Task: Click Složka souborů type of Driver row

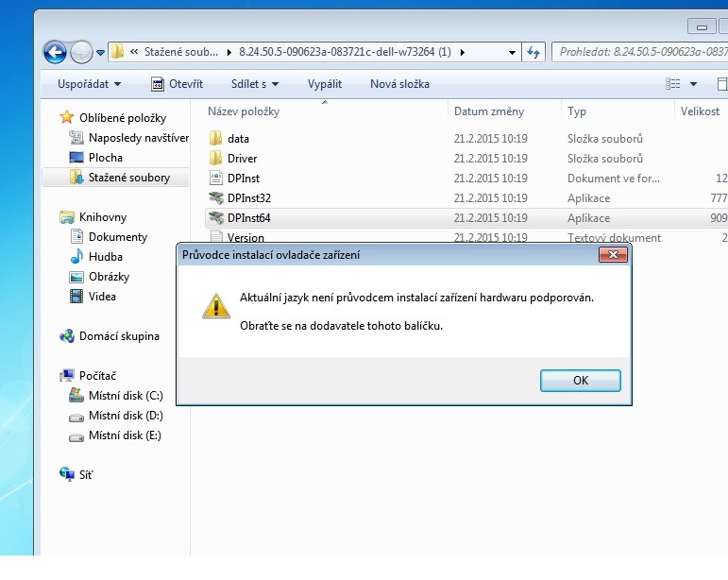Action: point(605,159)
